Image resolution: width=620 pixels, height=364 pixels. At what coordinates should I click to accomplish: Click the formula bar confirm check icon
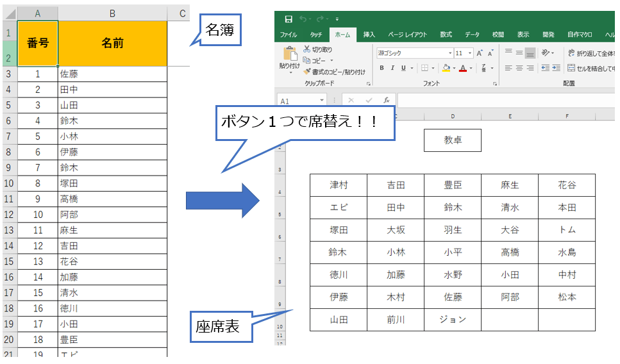click(369, 100)
